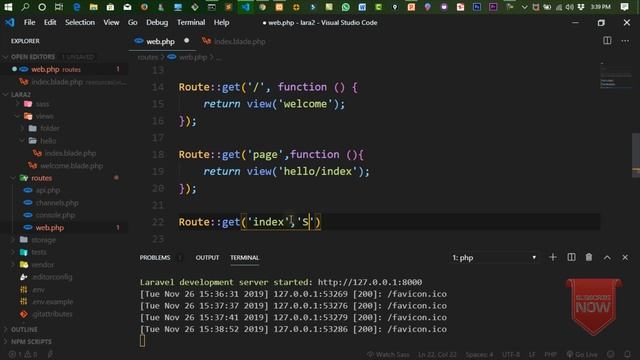
Task: Collapse the views folder
Action: tap(44, 116)
